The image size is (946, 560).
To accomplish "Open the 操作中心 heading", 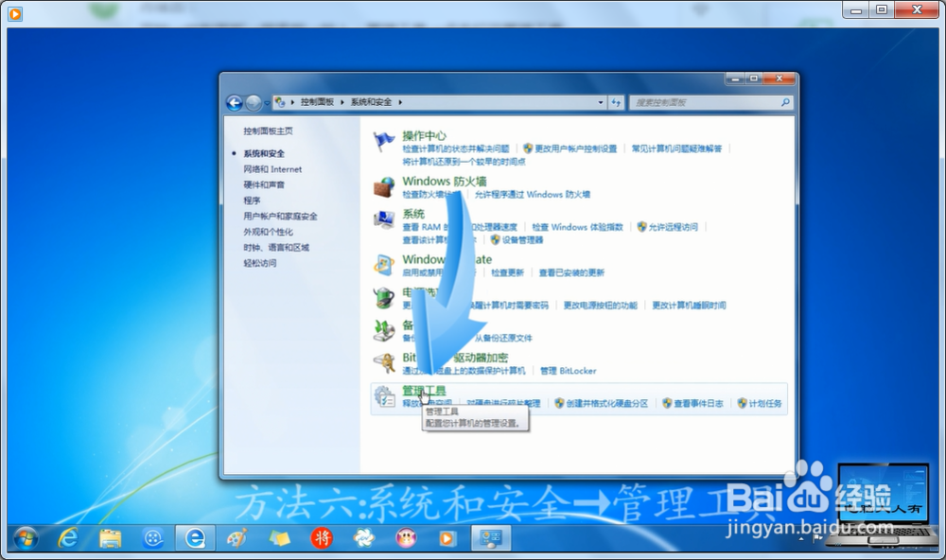I will coord(424,136).
